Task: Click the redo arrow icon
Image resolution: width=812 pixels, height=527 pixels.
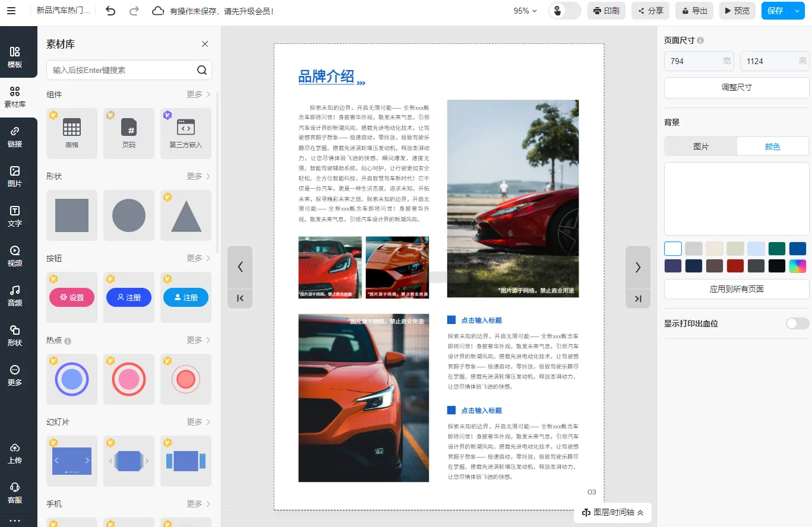Action: pos(134,11)
